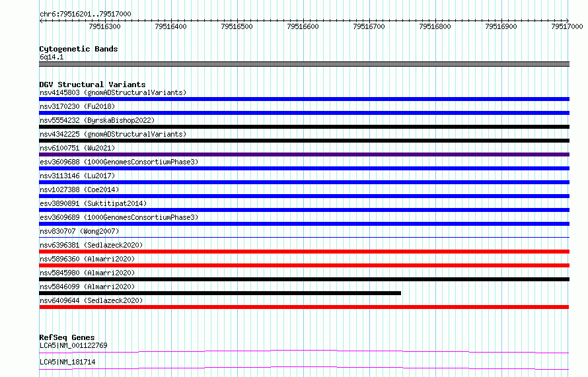Click the nsv5896360 (Almarri2020) label
The width and height of the screenshot is (588, 377).
coord(87,259)
